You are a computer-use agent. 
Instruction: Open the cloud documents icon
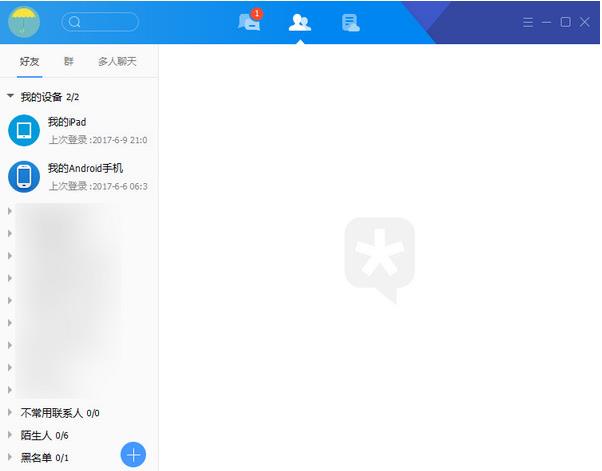351,23
